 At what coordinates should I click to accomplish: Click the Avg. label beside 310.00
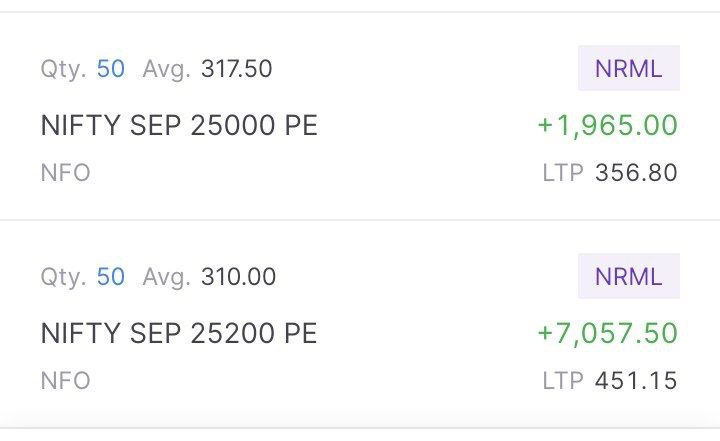point(166,276)
